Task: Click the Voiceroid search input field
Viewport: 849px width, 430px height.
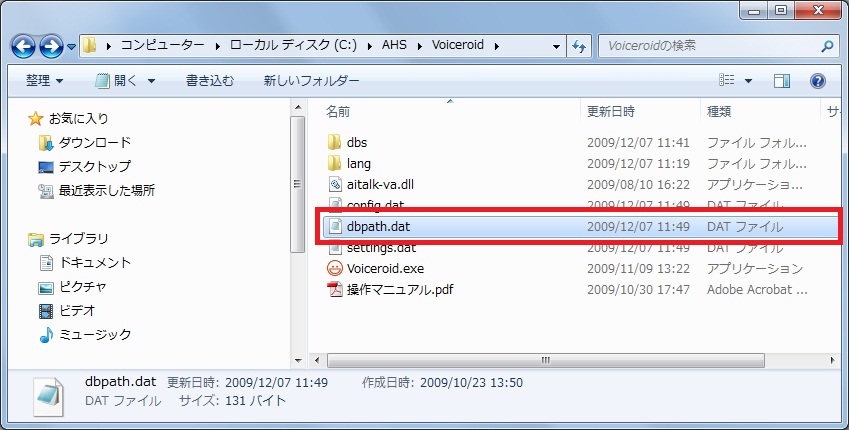Action: point(705,46)
